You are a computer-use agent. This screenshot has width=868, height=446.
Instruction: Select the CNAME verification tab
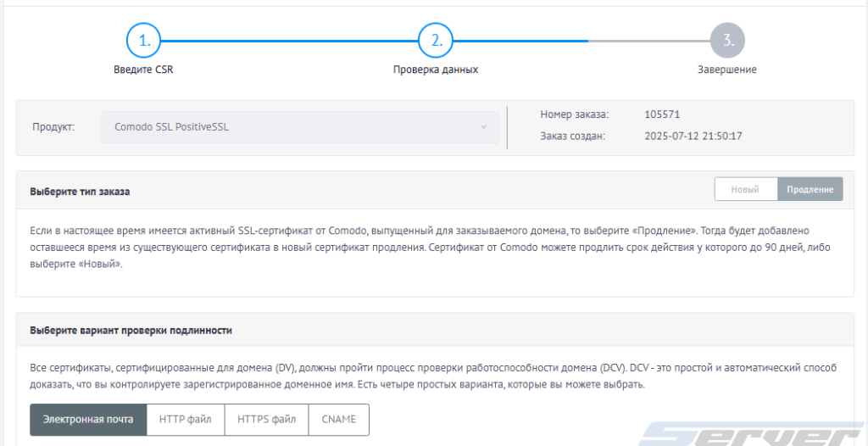pos(339,419)
